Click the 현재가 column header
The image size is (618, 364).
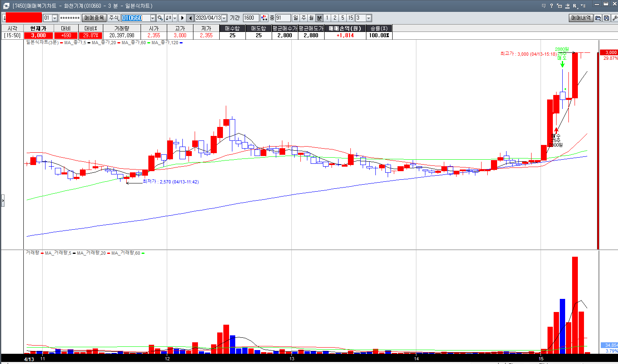(x=39, y=28)
